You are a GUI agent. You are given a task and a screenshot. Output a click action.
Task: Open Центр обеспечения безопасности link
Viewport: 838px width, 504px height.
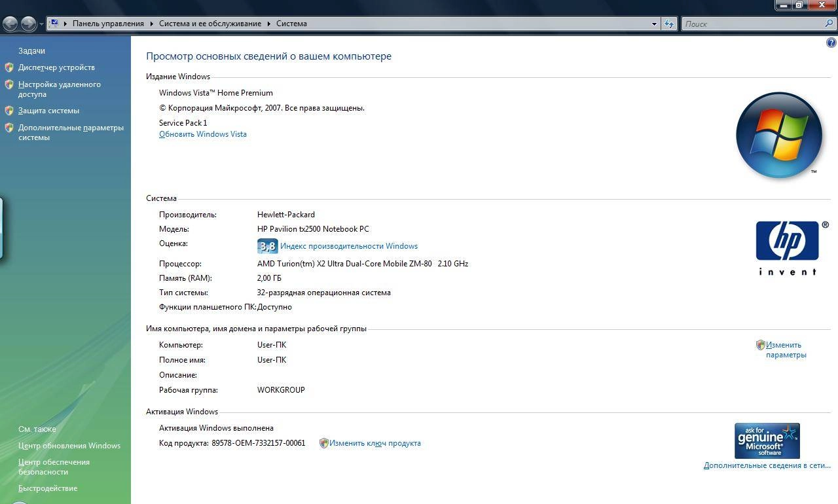pyautogui.click(x=54, y=467)
